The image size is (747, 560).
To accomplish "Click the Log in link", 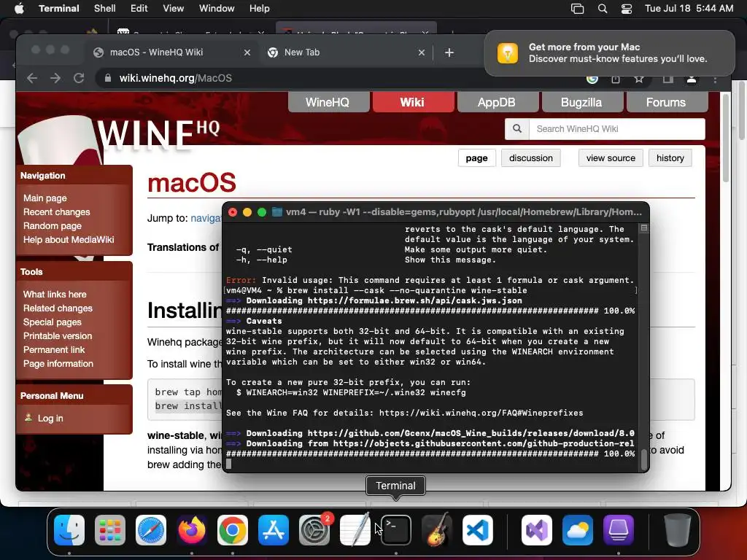I will (50, 418).
